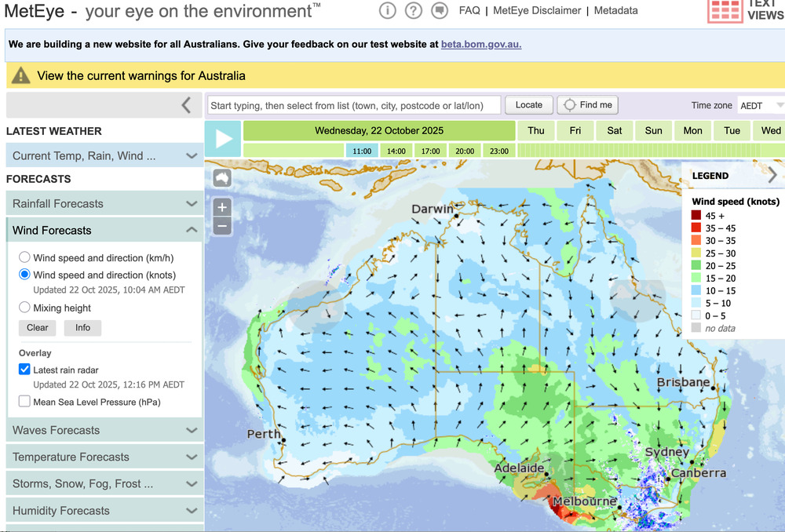The width and height of the screenshot is (785, 532).
Task: Click the info circle icon in header
Action: click(x=388, y=10)
